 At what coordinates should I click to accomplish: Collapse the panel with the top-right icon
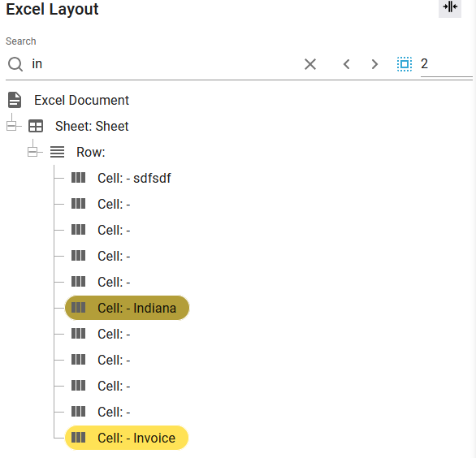click(449, 7)
